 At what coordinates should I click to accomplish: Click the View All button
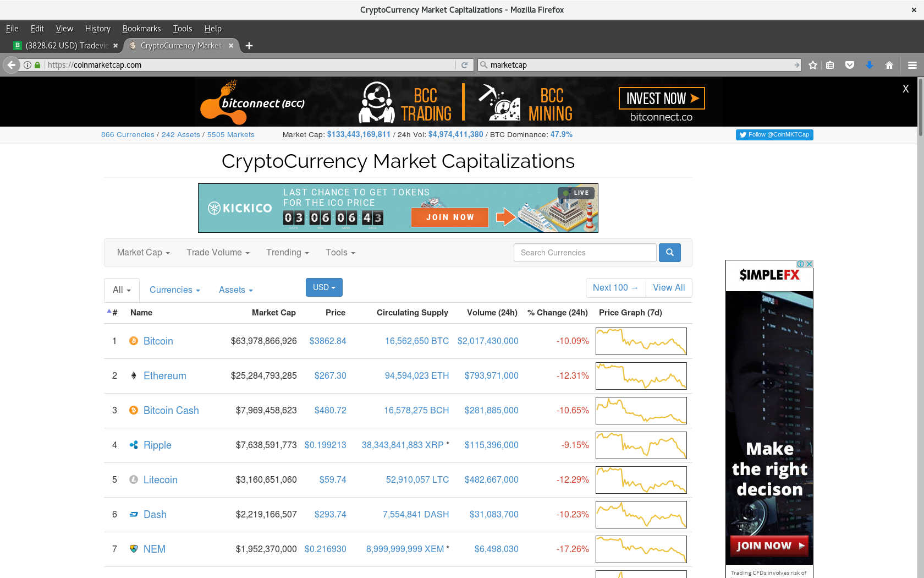tap(669, 288)
